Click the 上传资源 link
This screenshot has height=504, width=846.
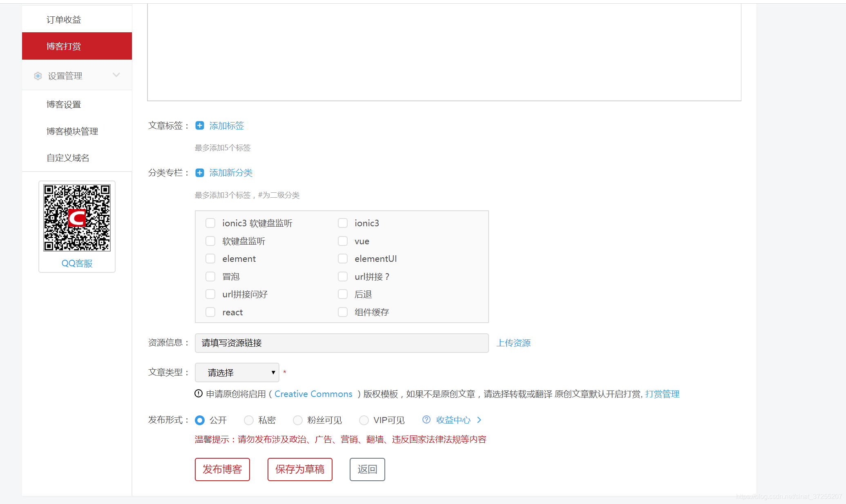click(x=513, y=343)
